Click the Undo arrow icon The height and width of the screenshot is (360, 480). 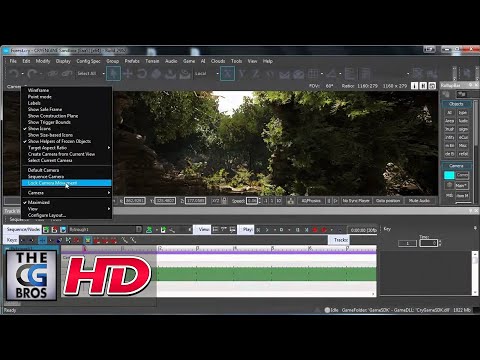13,73
